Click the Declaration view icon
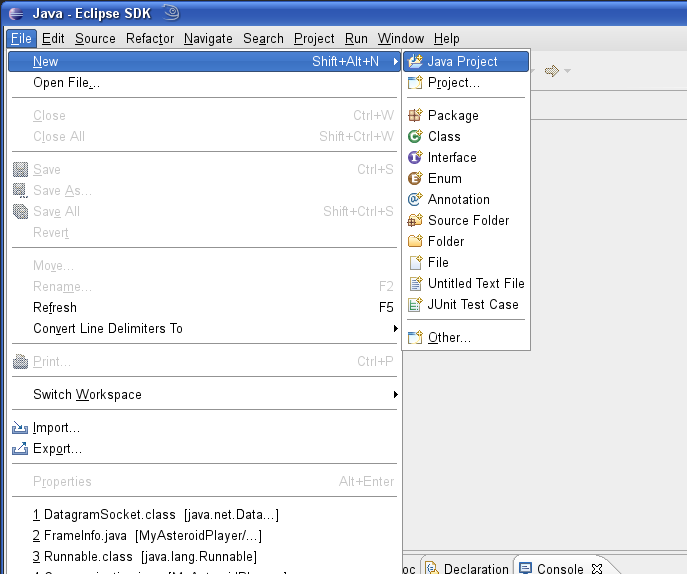Viewport: 687px width, 574px height. (x=432, y=568)
